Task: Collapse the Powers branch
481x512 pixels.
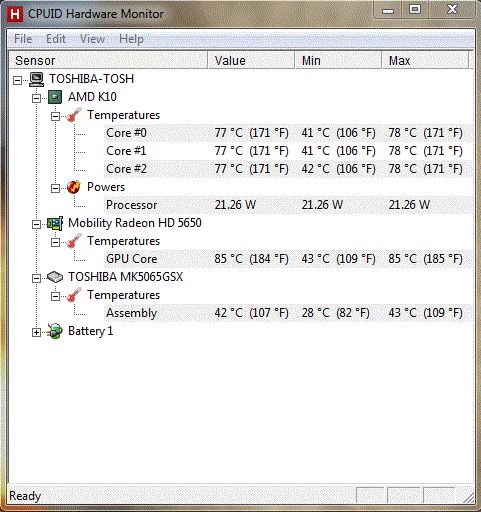Action: (x=55, y=188)
